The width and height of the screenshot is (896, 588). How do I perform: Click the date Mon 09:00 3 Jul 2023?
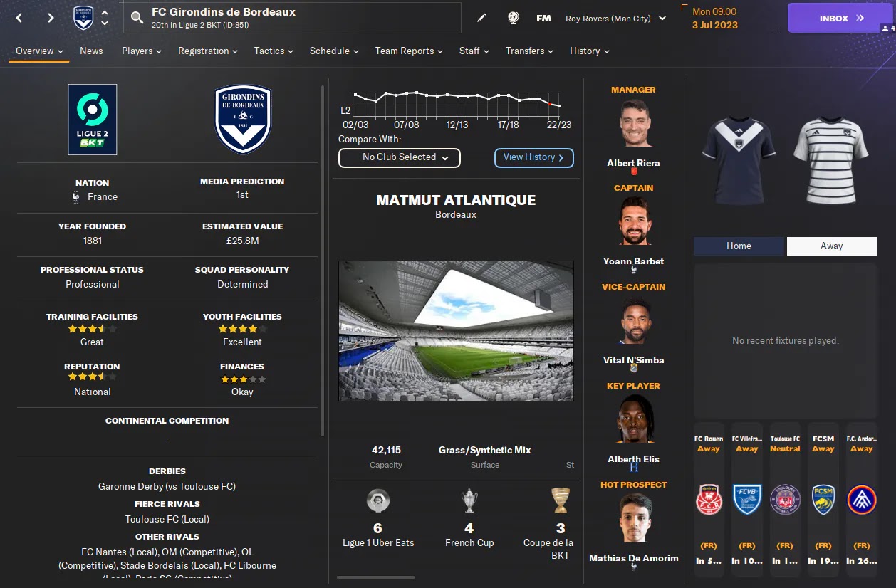coord(714,19)
